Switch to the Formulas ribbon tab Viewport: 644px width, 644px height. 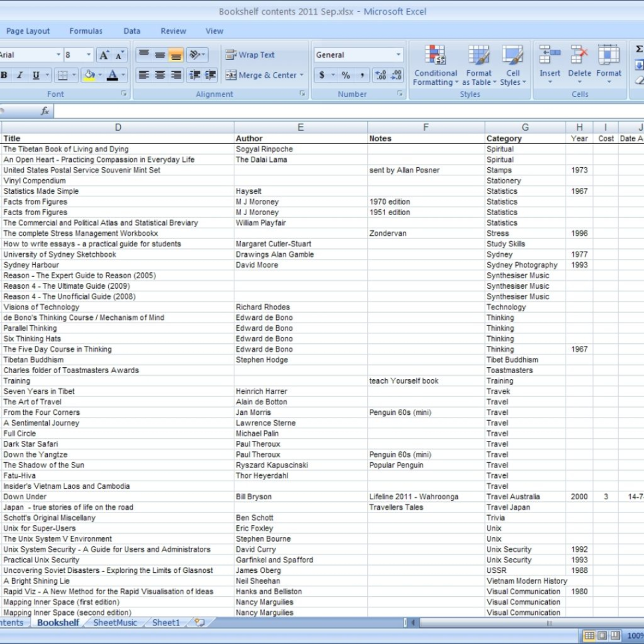pyautogui.click(x=86, y=31)
